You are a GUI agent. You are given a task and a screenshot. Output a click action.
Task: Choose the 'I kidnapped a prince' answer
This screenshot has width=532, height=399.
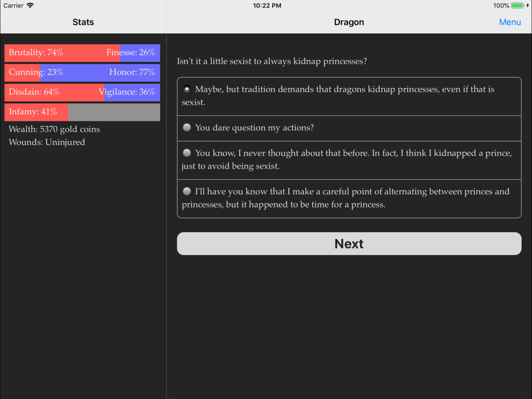pyautogui.click(x=187, y=153)
